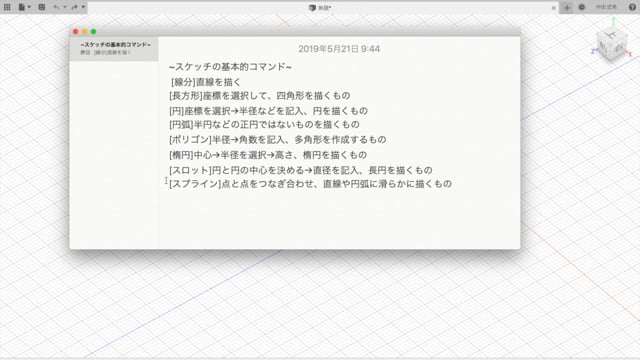Open the help question mark icon

click(x=632, y=7)
